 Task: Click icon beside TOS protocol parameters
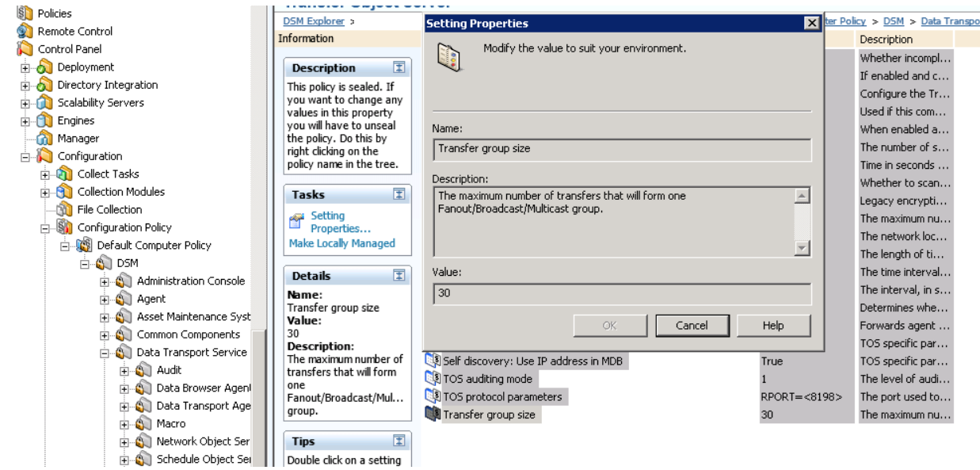(433, 397)
